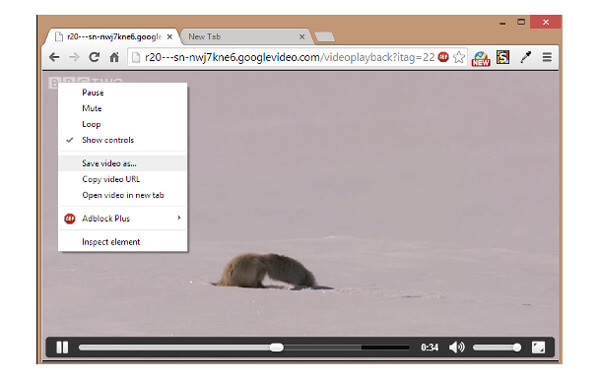This screenshot has height=380, width=600.
Task: Open the Chrome hamburger menu
Action: [x=547, y=57]
